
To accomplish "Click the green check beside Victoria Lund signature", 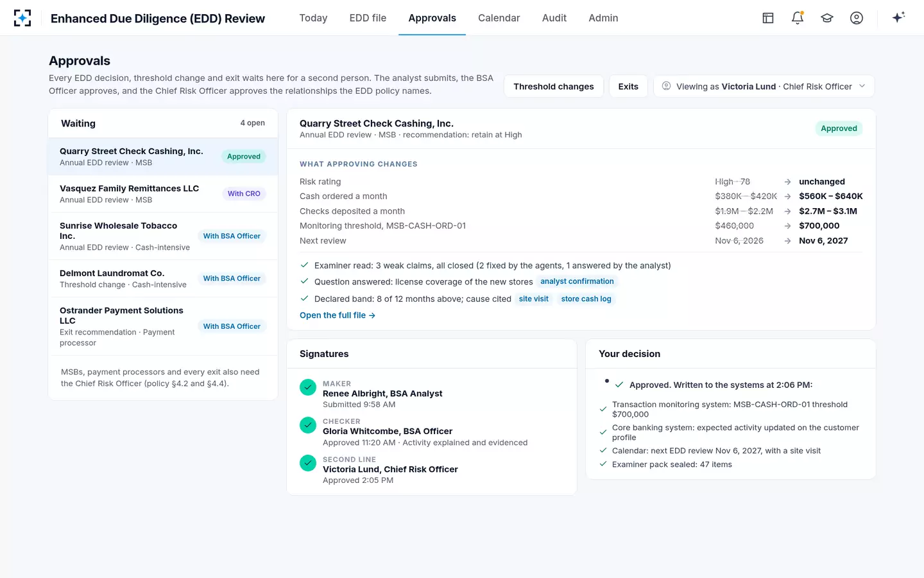I will click(x=308, y=462).
